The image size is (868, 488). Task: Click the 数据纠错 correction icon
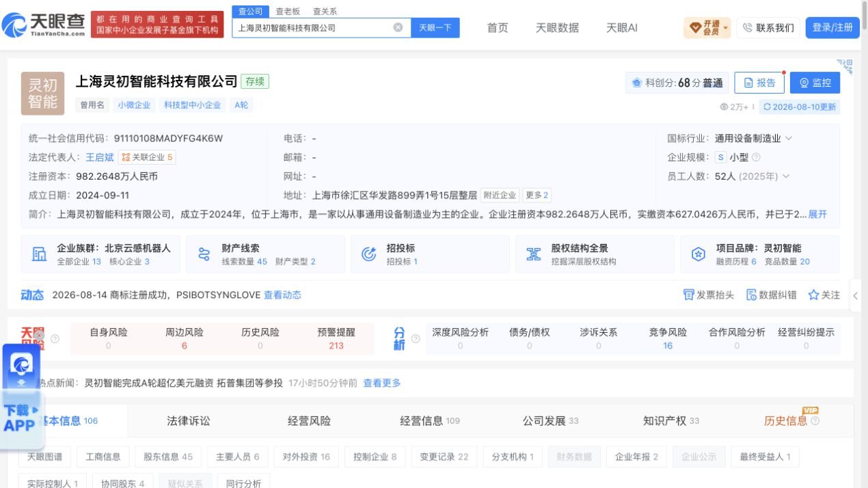point(751,295)
